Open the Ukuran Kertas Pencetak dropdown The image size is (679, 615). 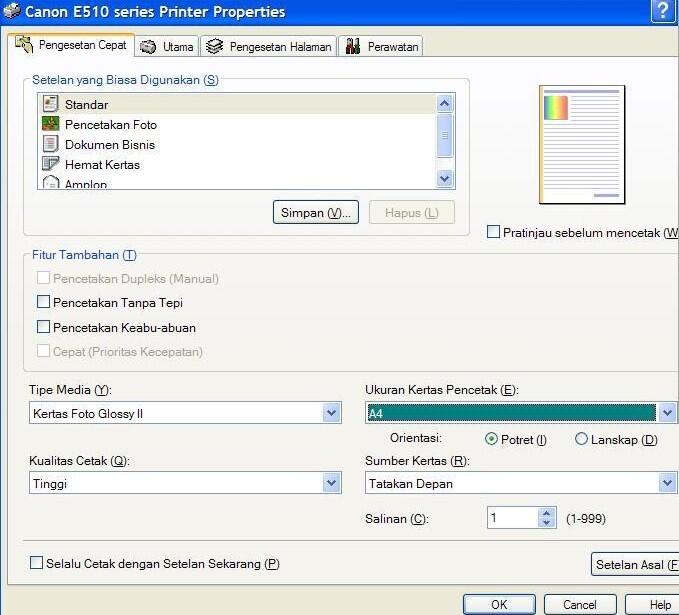point(521,413)
